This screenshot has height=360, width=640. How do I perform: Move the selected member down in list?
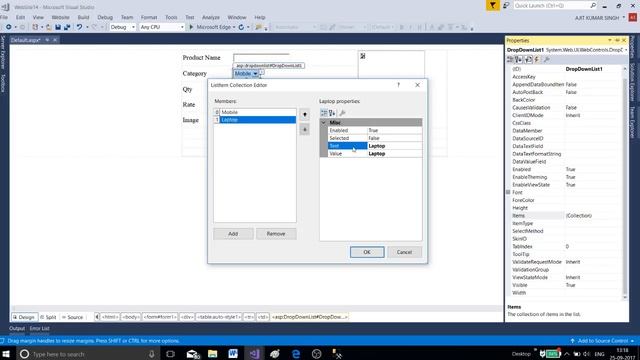click(x=304, y=130)
